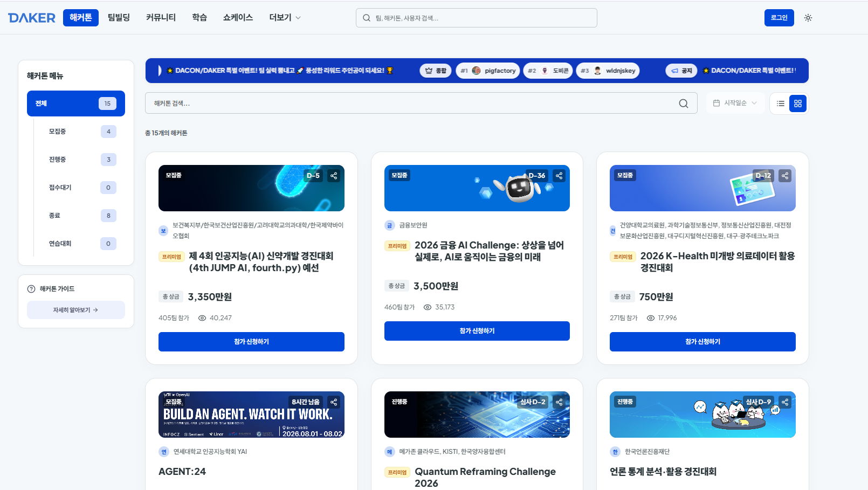
Task: Click the magnifier icon in the top search bar
Action: coord(367,18)
